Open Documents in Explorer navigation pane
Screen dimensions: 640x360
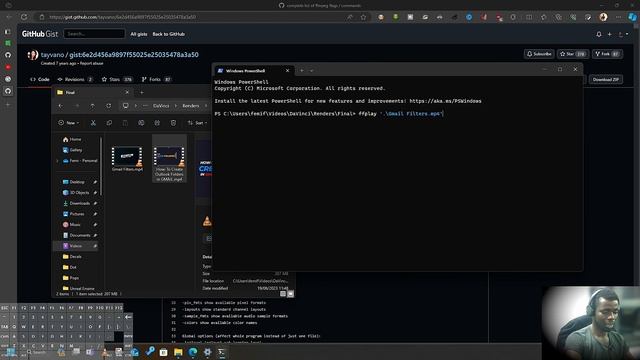(77, 235)
